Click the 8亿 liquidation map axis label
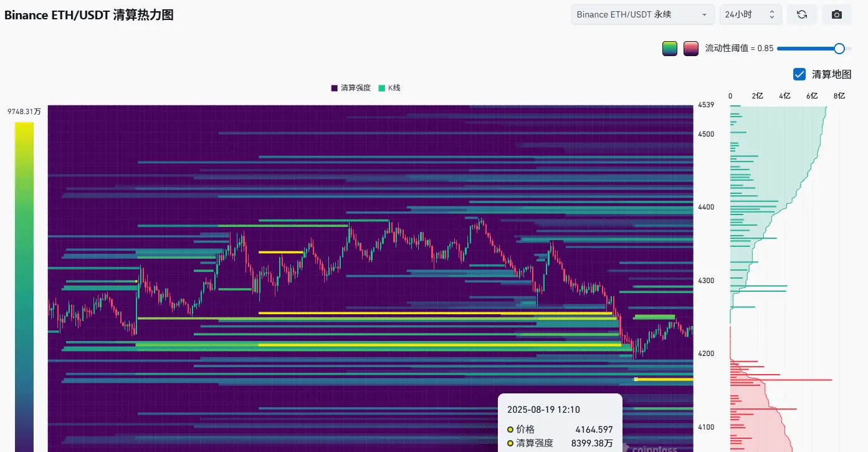This screenshot has height=452, width=868. (x=839, y=96)
